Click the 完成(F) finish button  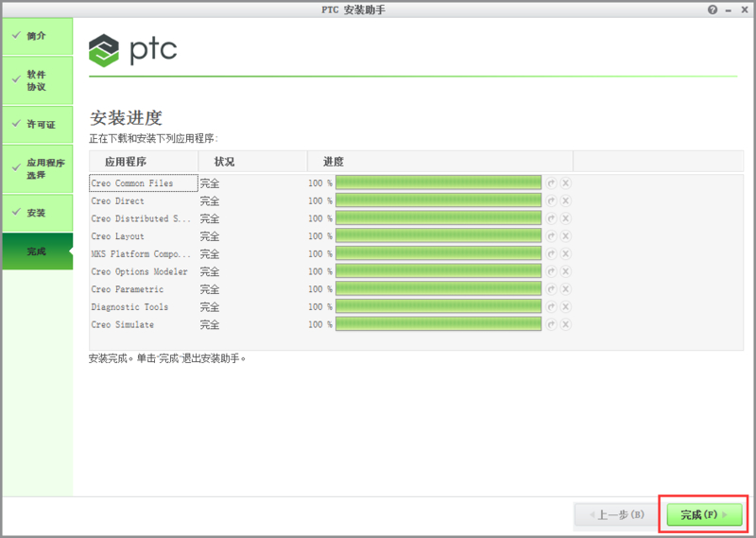704,514
